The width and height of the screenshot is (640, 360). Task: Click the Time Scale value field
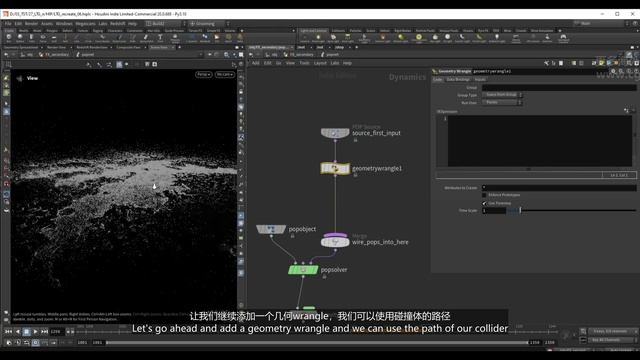pyautogui.click(x=494, y=211)
